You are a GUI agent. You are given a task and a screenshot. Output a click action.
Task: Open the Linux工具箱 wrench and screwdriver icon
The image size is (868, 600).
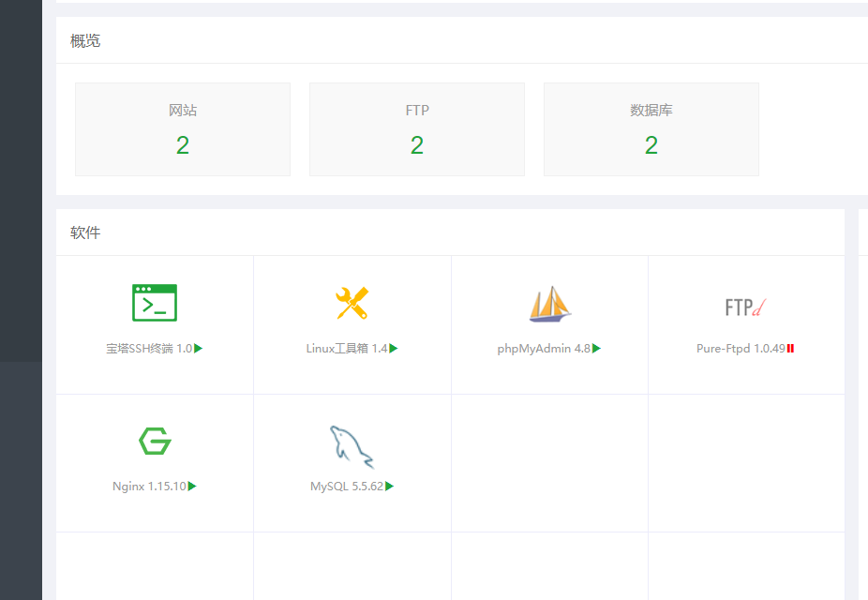(352, 303)
